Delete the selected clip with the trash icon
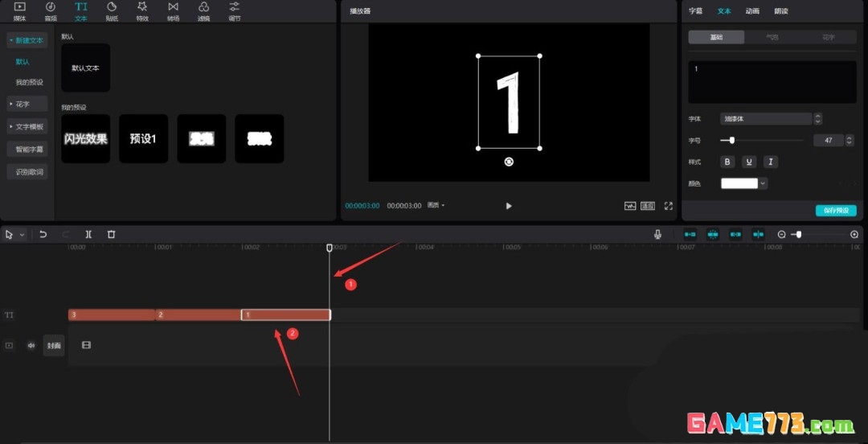The image size is (868, 444). tap(111, 234)
